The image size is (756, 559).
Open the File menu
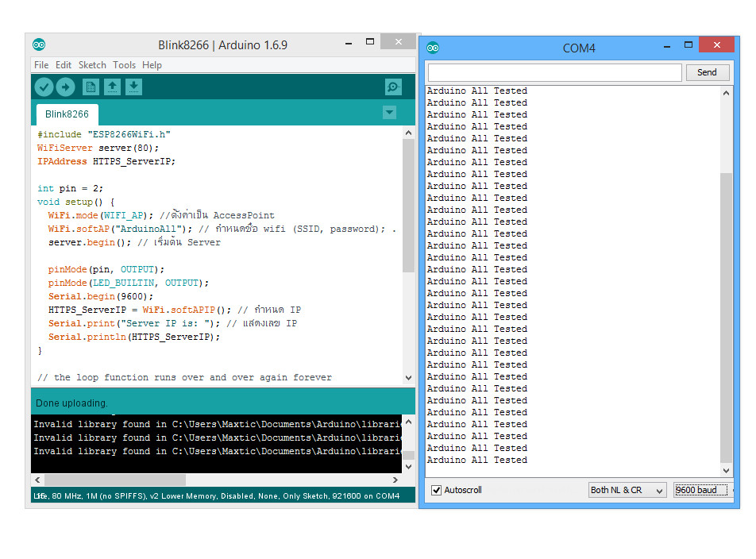[x=41, y=65]
